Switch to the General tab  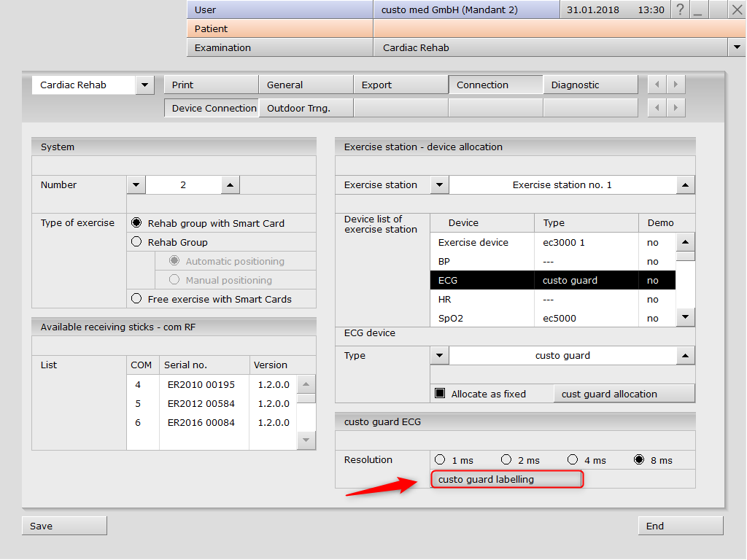coord(306,85)
